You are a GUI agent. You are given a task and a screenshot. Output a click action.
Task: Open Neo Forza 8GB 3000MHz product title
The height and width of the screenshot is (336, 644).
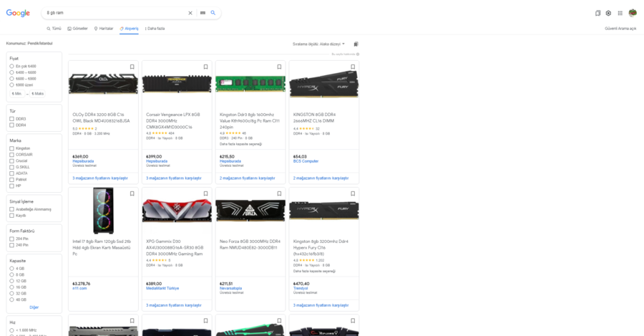click(250, 244)
